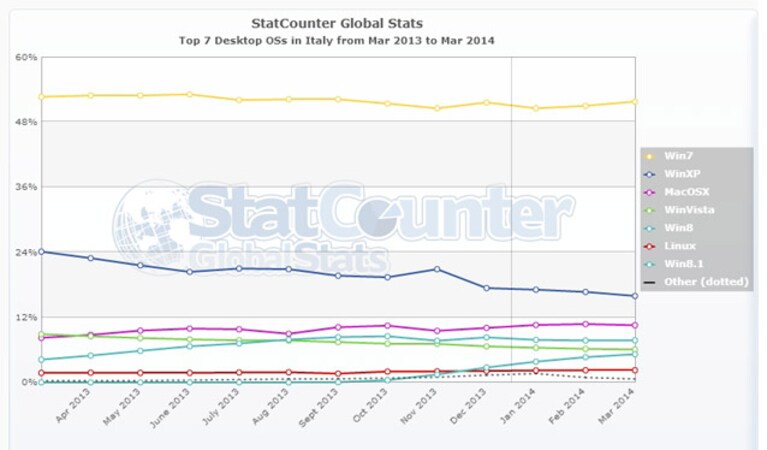Click the Linux legend label text

click(680, 246)
